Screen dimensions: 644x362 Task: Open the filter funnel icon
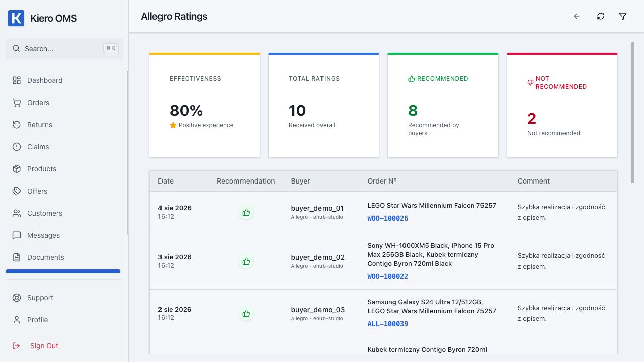[623, 16]
